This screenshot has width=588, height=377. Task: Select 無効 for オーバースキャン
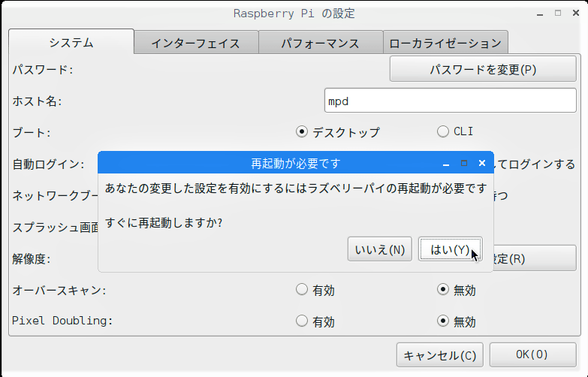point(443,290)
